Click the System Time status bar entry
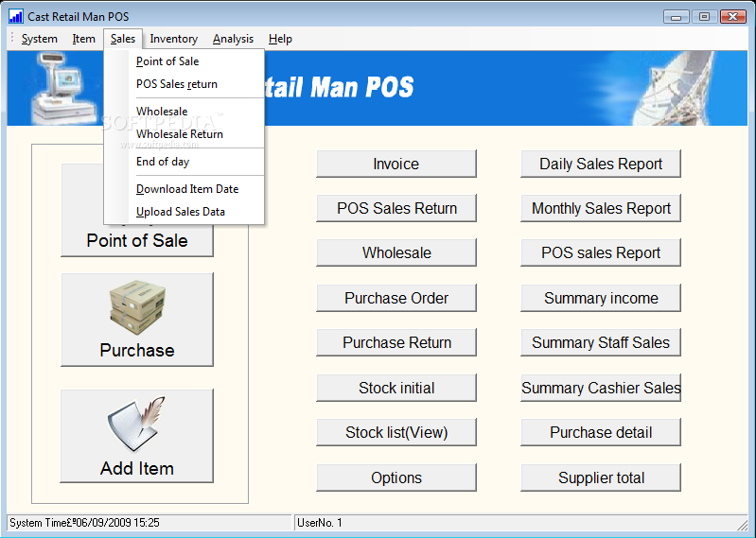 pyautogui.click(x=149, y=523)
